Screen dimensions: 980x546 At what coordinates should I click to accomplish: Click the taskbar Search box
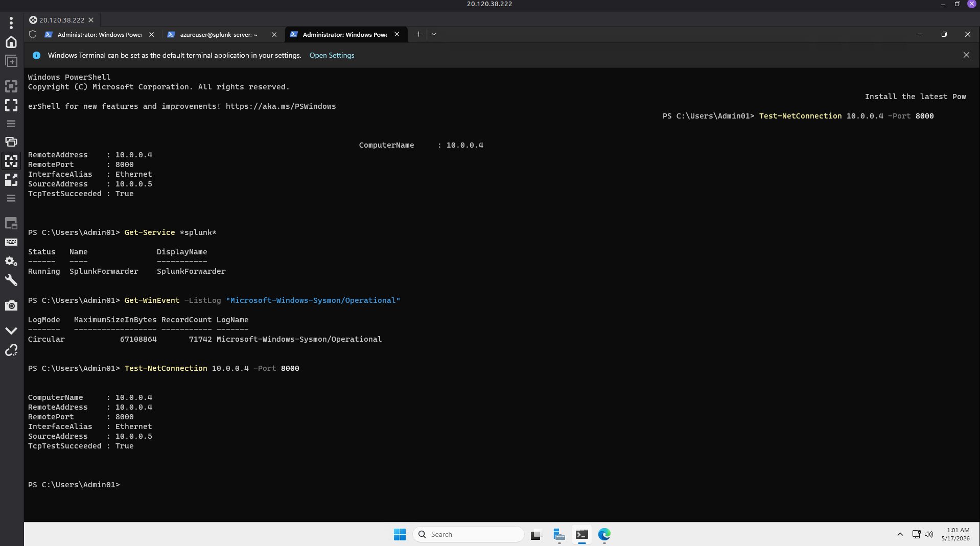tap(468, 534)
